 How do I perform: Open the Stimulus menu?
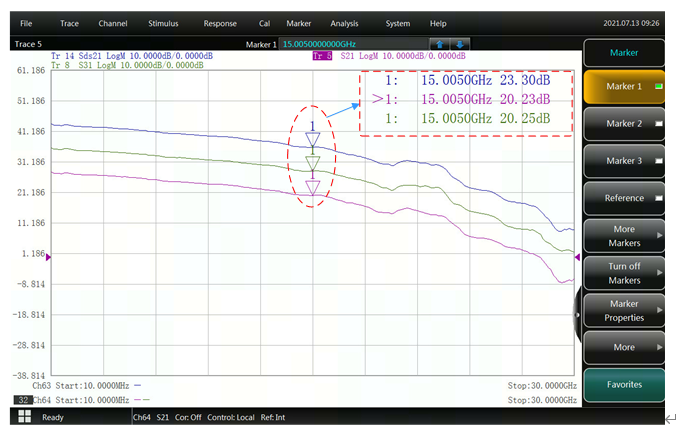click(x=164, y=23)
